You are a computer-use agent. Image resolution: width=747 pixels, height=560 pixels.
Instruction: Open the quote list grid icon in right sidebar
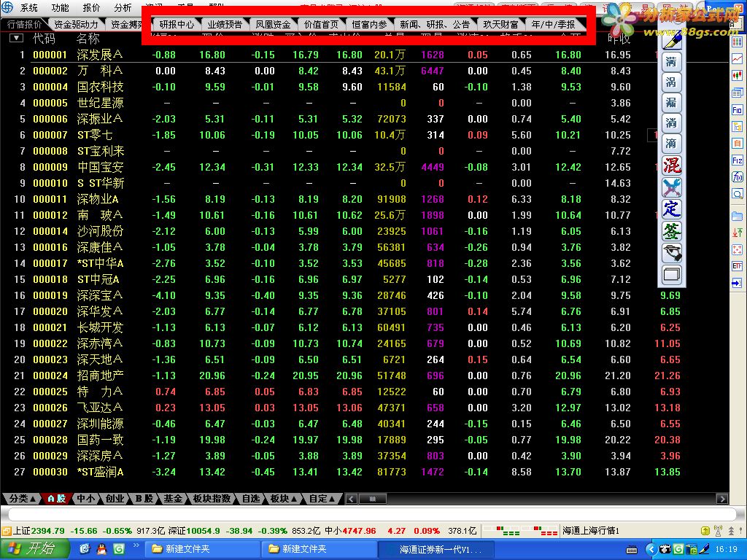point(737,42)
